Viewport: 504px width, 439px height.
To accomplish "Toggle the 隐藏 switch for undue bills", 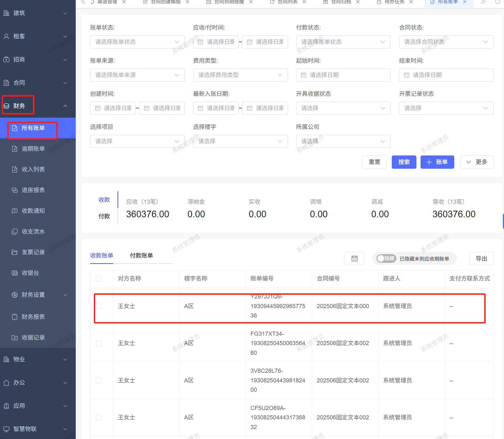I will pos(386,258).
